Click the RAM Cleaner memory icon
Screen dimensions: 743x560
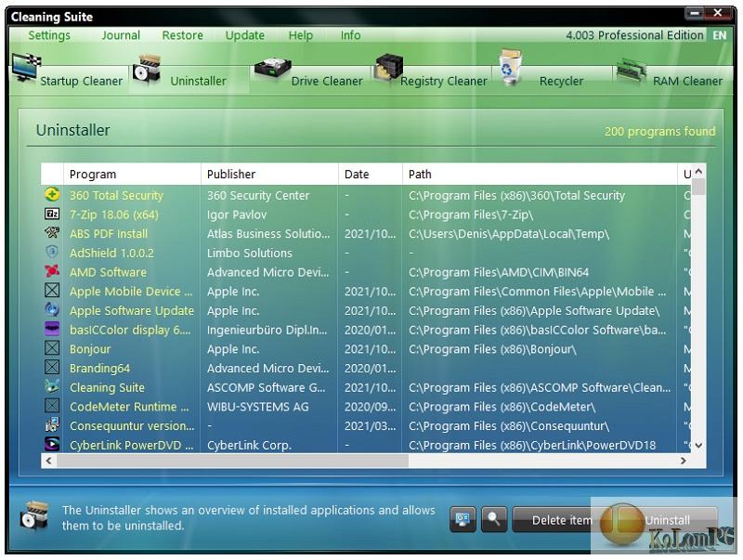[632, 71]
